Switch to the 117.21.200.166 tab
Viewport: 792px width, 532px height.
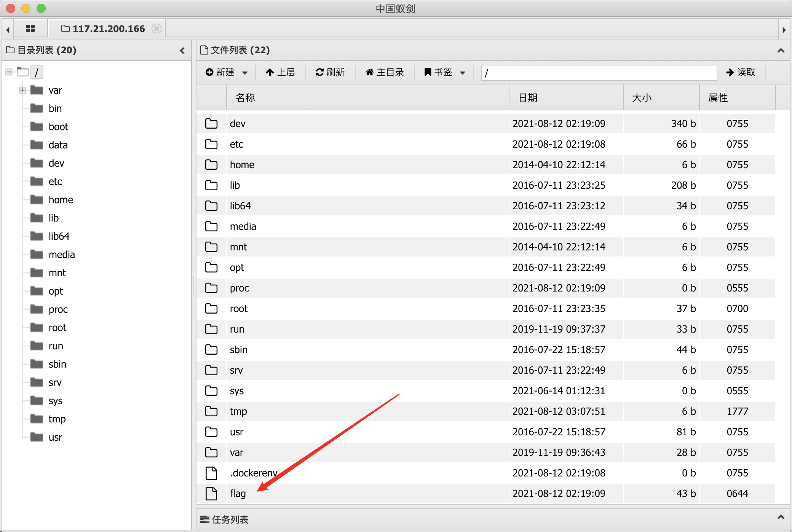(108, 29)
